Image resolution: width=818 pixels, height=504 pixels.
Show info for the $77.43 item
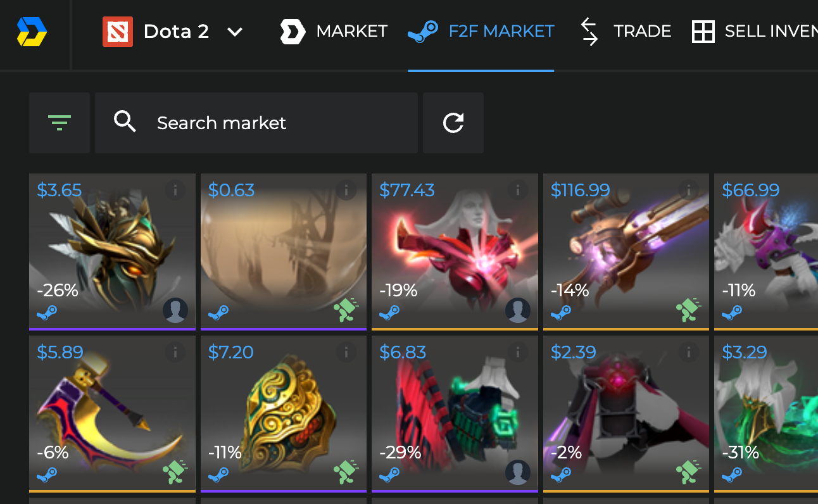(x=518, y=189)
